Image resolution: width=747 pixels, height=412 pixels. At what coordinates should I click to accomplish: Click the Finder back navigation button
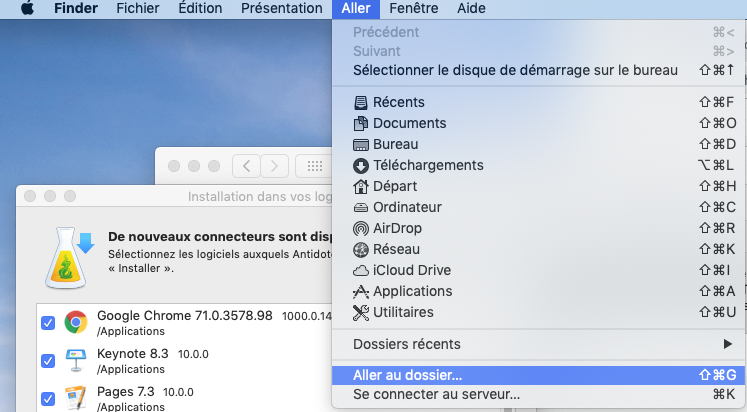click(247, 166)
